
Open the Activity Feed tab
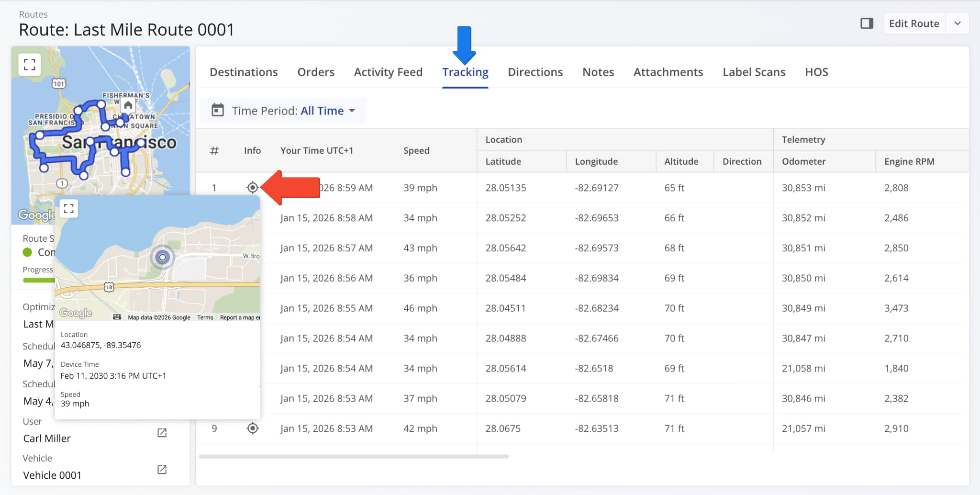(388, 72)
